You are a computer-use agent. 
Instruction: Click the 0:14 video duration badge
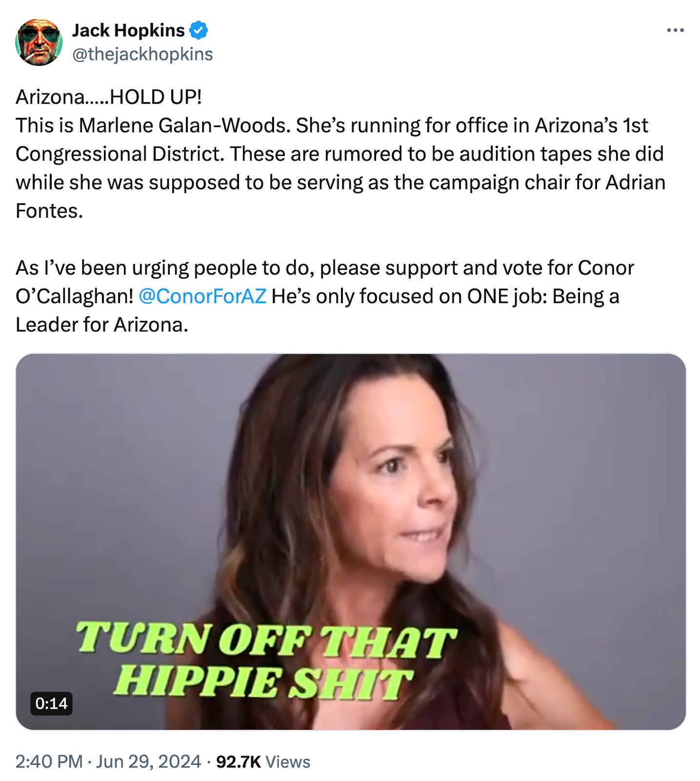(51, 703)
